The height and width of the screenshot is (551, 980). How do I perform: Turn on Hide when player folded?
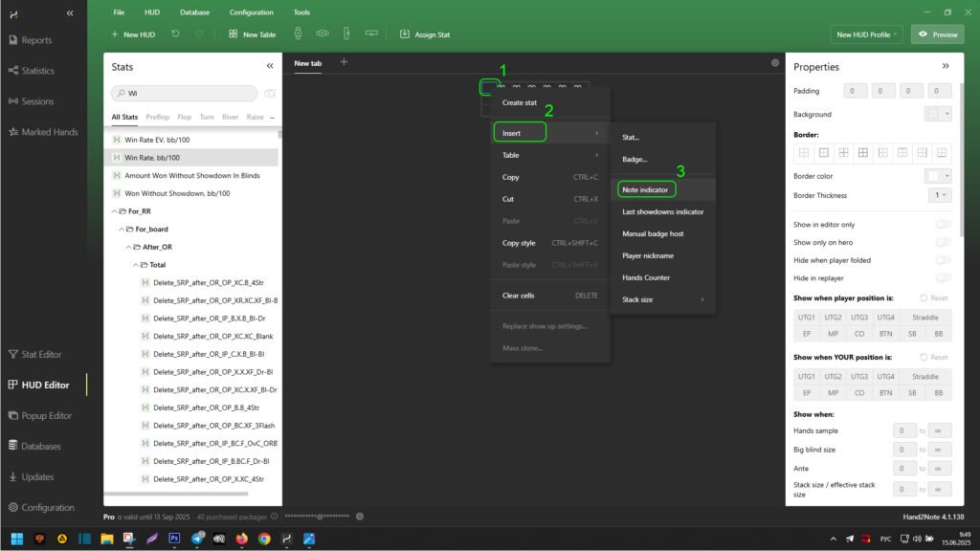click(x=943, y=259)
